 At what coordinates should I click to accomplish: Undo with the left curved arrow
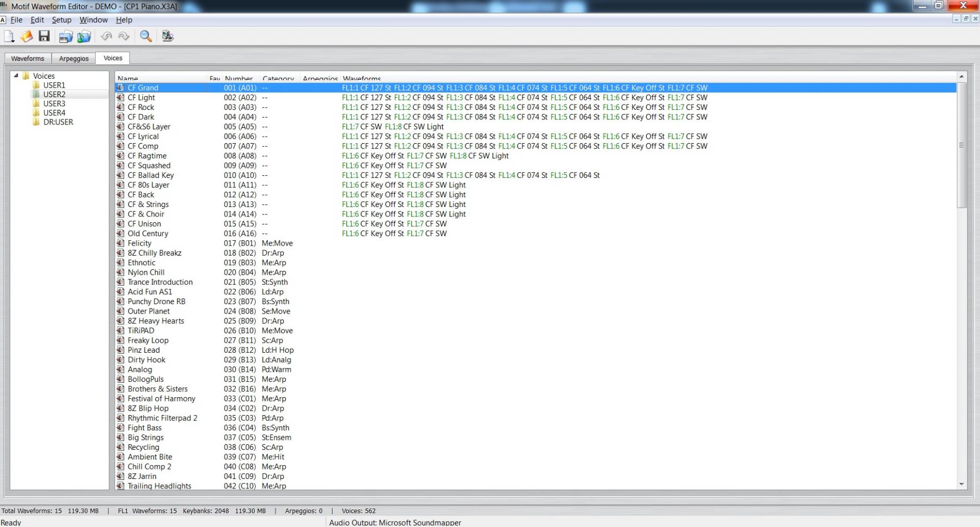(106, 36)
